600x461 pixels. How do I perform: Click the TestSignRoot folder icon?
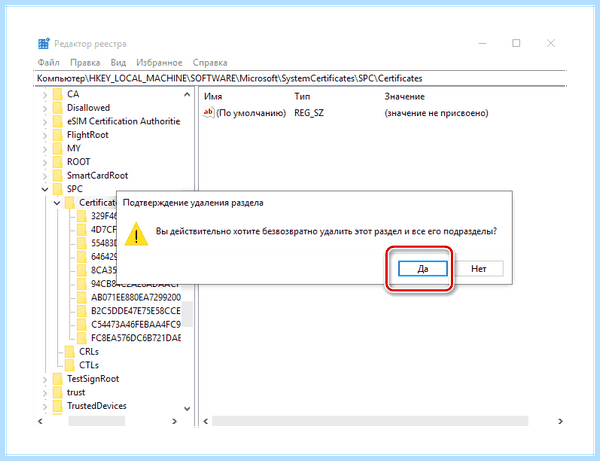[x=57, y=379]
